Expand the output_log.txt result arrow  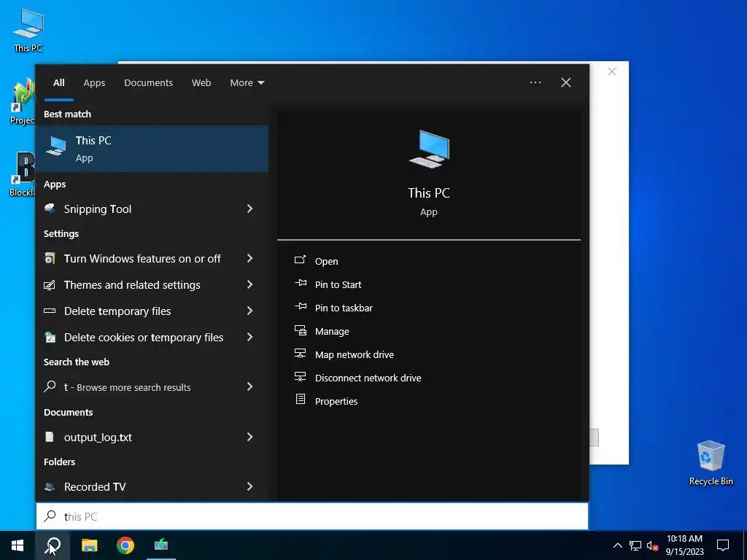pyautogui.click(x=249, y=437)
